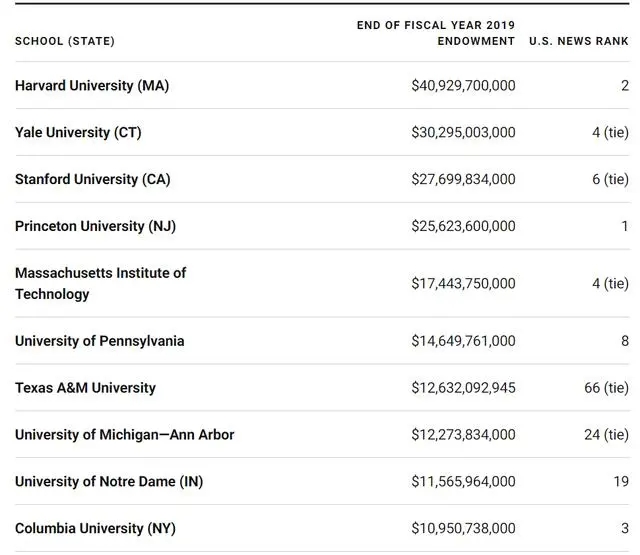The height and width of the screenshot is (555, 640).
Task: Click the School (State) column header
Action: [64, 41]
